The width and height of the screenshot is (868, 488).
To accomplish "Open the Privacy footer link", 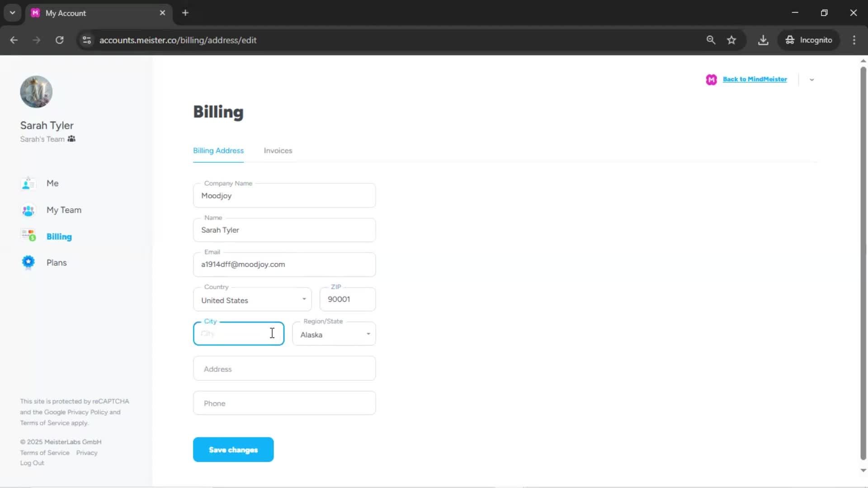I will point(87,453).
